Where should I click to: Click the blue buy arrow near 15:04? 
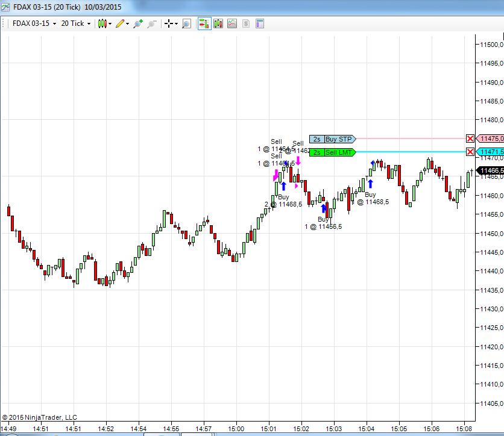point(370,184)
